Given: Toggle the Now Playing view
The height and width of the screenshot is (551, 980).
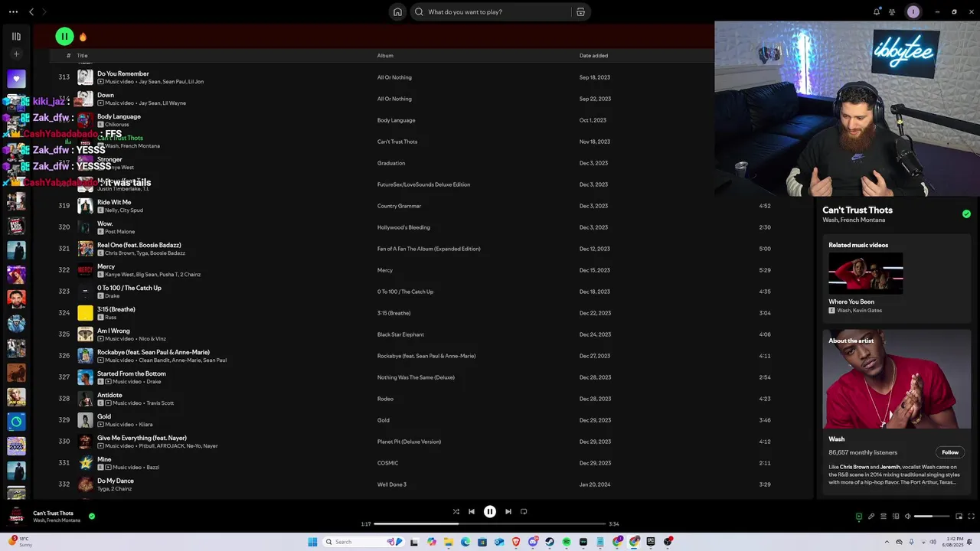Looking at the screenshot, I should point(859,516).
